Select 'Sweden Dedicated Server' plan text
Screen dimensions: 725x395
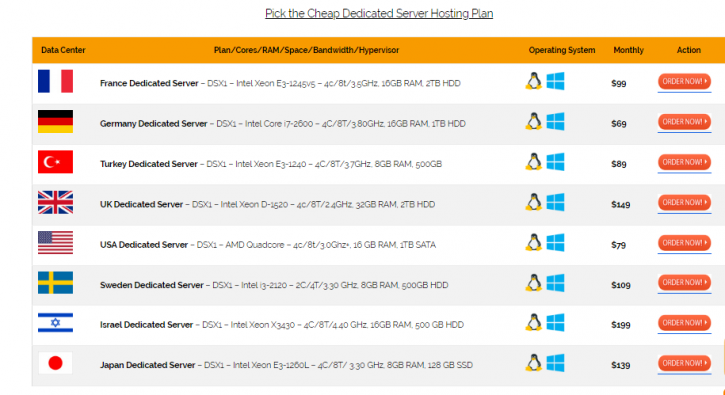point(152,285)
